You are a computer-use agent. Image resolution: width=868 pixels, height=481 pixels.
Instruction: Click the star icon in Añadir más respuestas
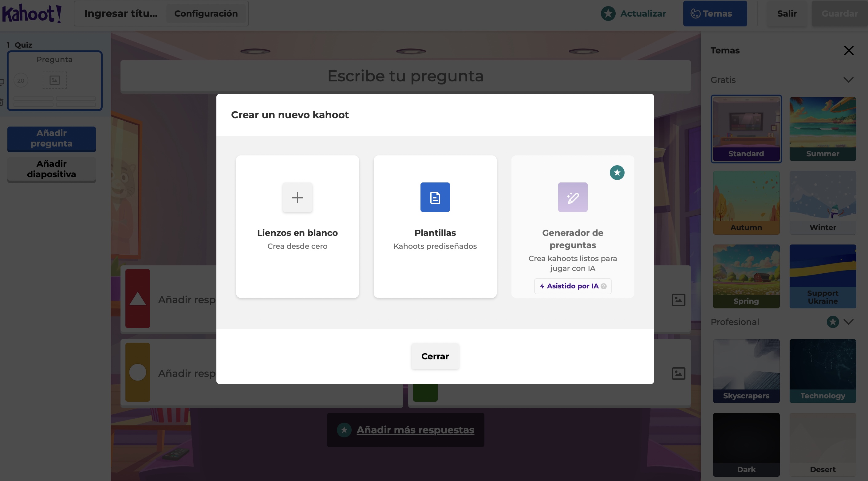344,430
